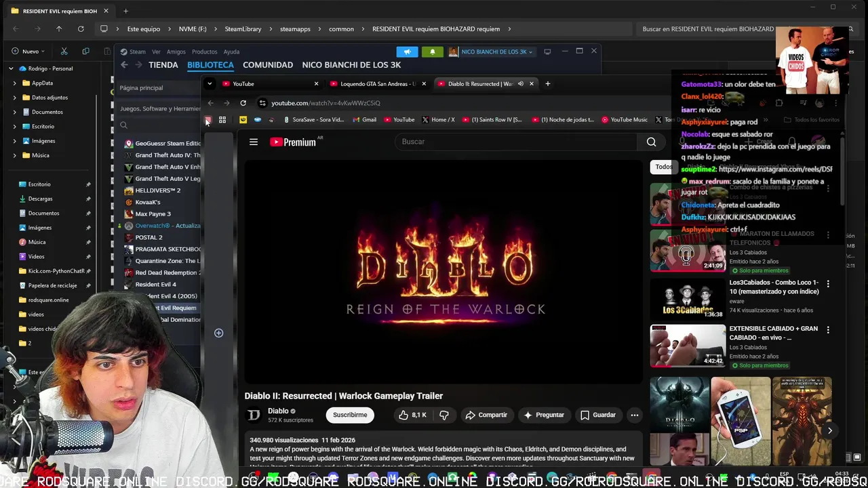
Task: Open Steam COMUNIDAD tab
Action: (x=268, y=65)
